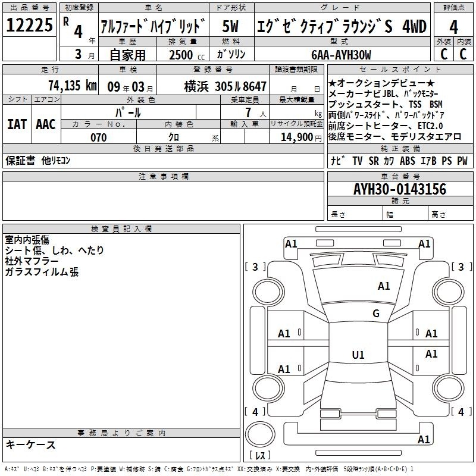This screenshot has height=476, width=476.
Task: Click the top-left A1 front bumper marker
Action: pyautogui.click(x=291, y=243)
